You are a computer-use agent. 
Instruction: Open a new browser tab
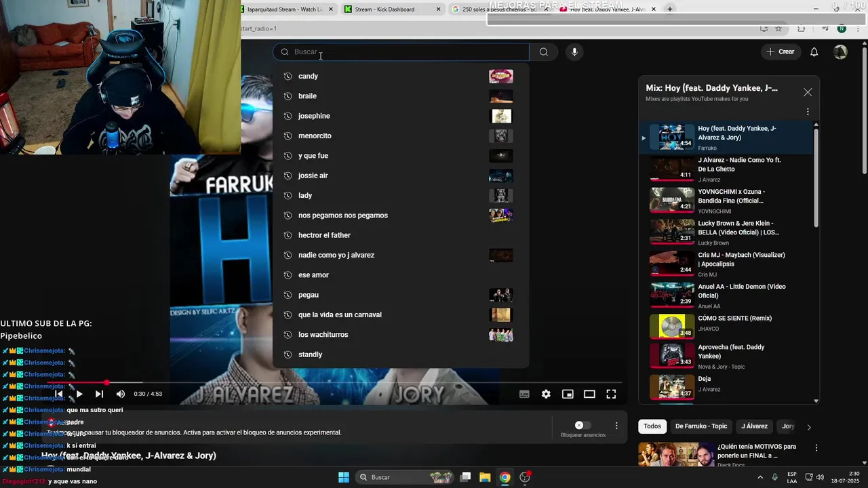670,9
